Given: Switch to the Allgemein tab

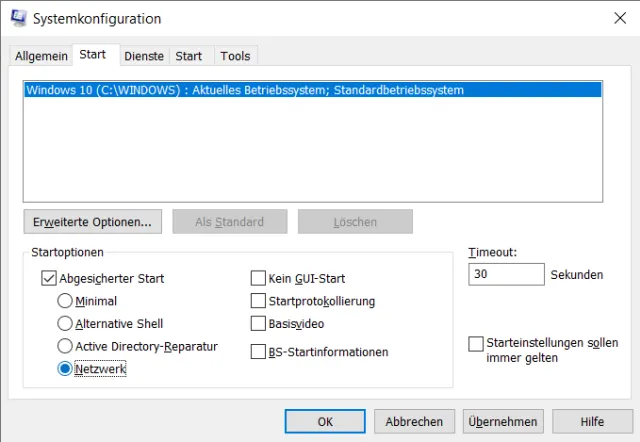Looking at the screenshot, I should coord(41,56).
